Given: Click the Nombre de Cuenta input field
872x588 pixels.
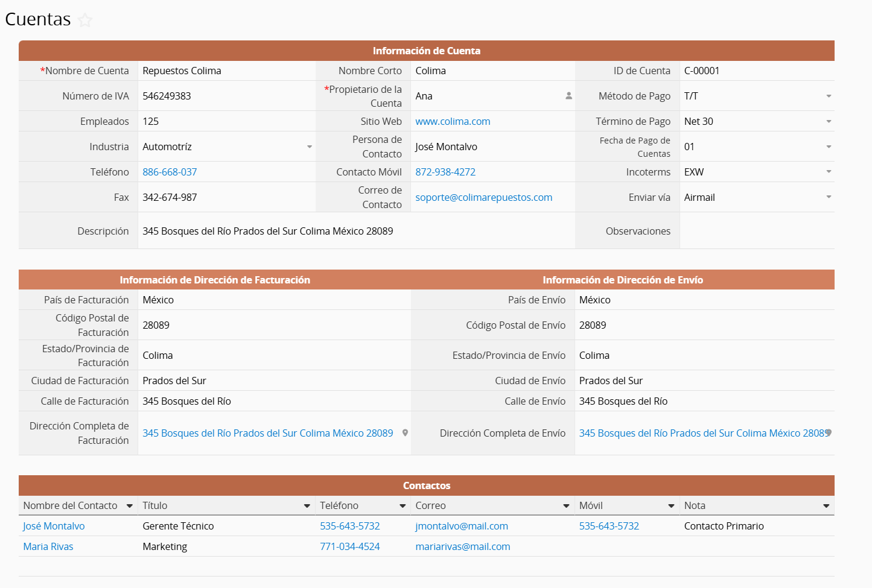Looking at the screenshot, I should (x=226, y=71).
